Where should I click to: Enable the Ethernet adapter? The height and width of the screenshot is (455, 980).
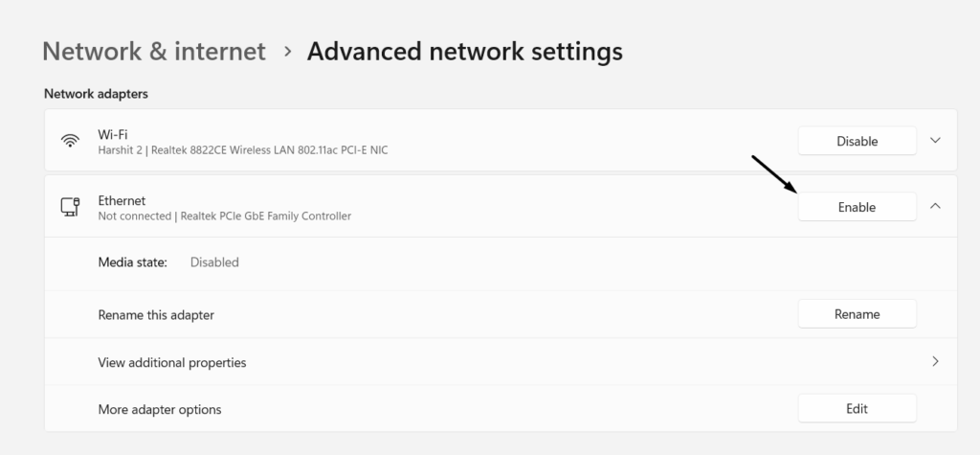point(857,207)
